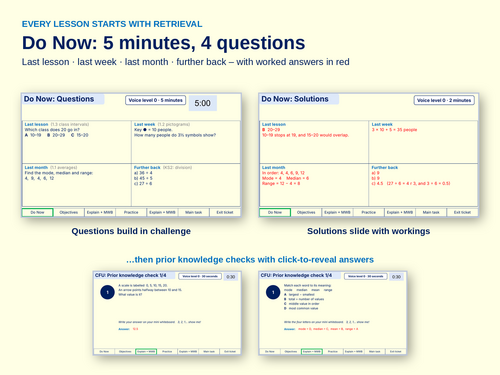Click 'Last month' heading in the Questions slide
The width and height of the screenshot is (500, 375).
(x=36, y=167)
